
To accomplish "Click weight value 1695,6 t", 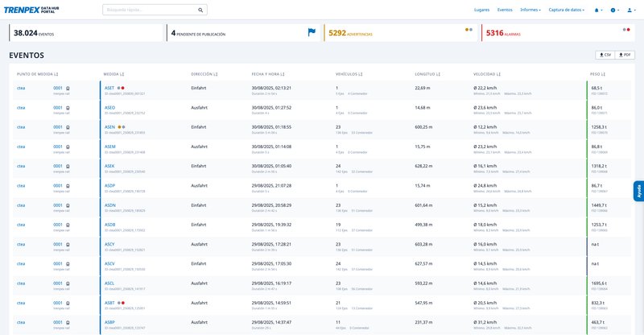I will point(598,283).
